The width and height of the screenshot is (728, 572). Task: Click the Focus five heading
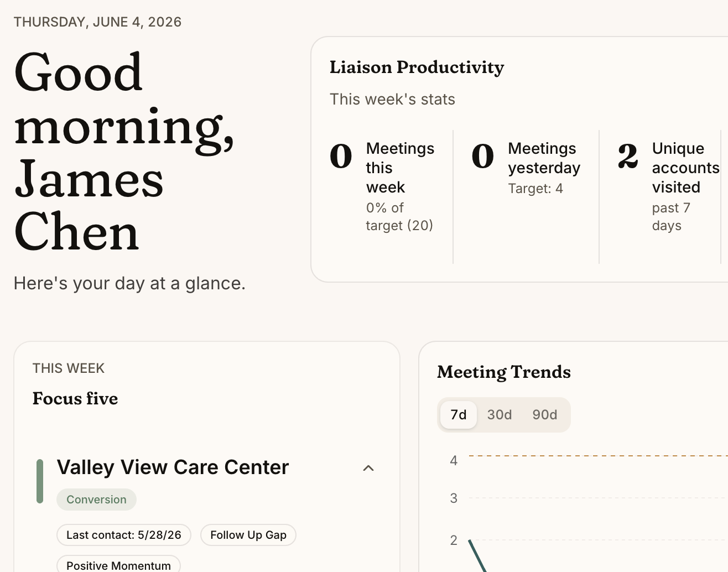[75, 398]
